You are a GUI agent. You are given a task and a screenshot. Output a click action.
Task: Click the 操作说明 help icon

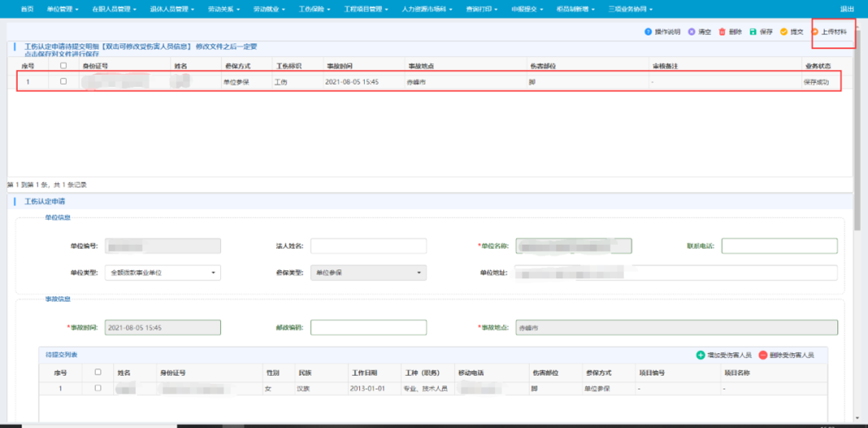pos(648,32)
